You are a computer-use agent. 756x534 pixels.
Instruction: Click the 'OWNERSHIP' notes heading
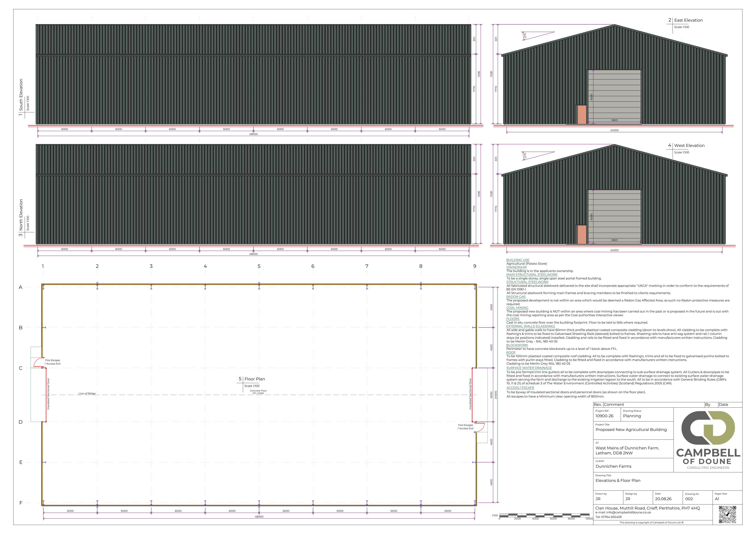click(516, 267)
